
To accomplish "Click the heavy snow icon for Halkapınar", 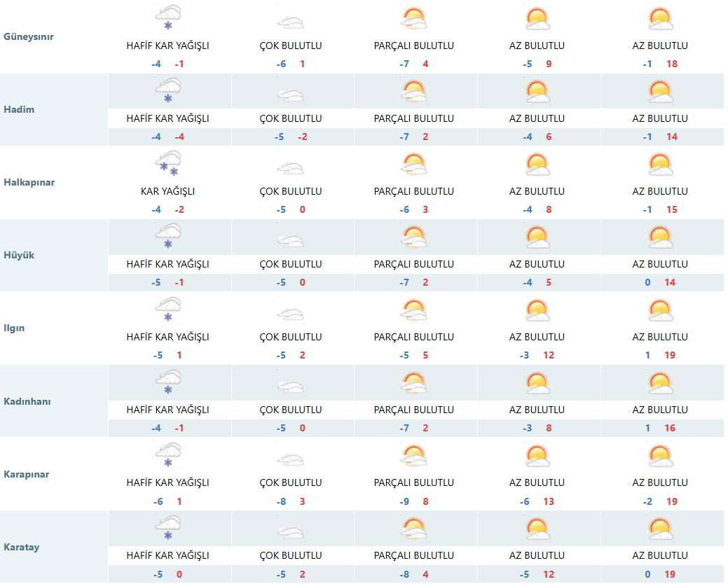I will 168,164.
